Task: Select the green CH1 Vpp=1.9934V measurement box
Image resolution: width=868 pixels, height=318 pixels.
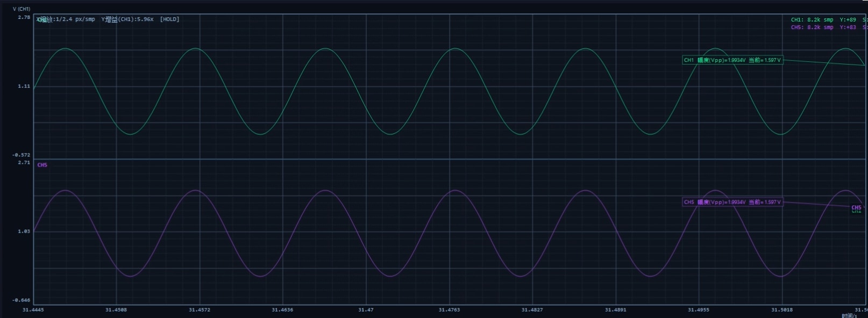Action: tap(732, 60)
